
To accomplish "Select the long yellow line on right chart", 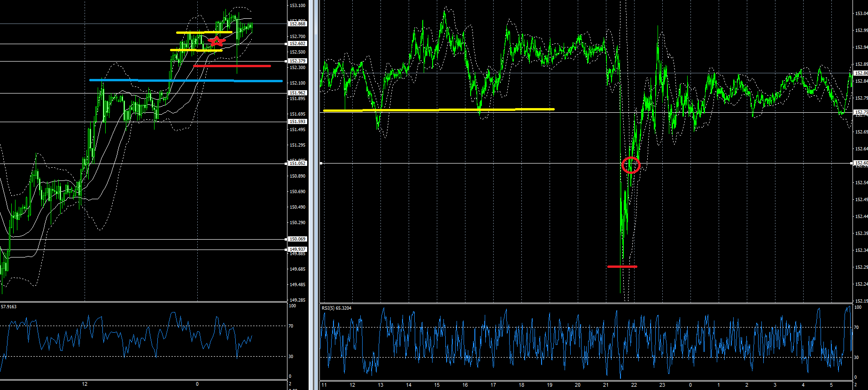I will (x=438, y=110).
